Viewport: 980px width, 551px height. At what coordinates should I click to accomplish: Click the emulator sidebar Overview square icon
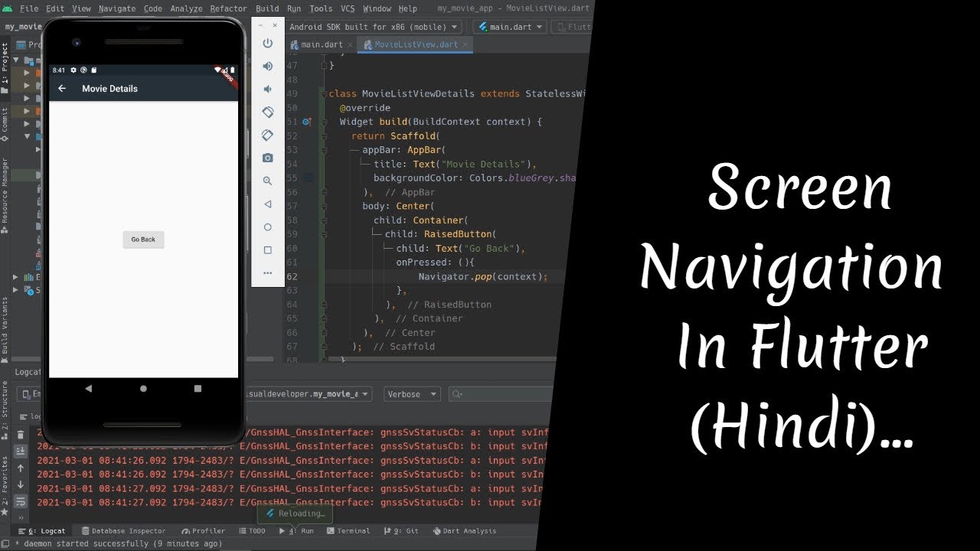coord(267,250)
